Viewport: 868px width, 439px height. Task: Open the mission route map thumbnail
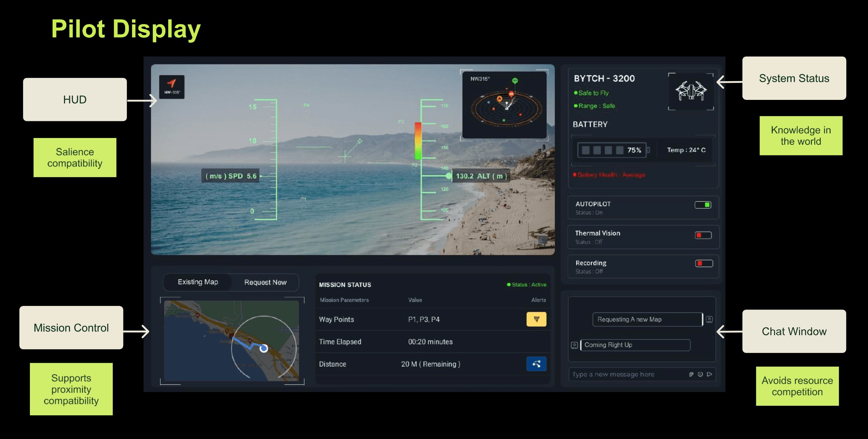231,340
